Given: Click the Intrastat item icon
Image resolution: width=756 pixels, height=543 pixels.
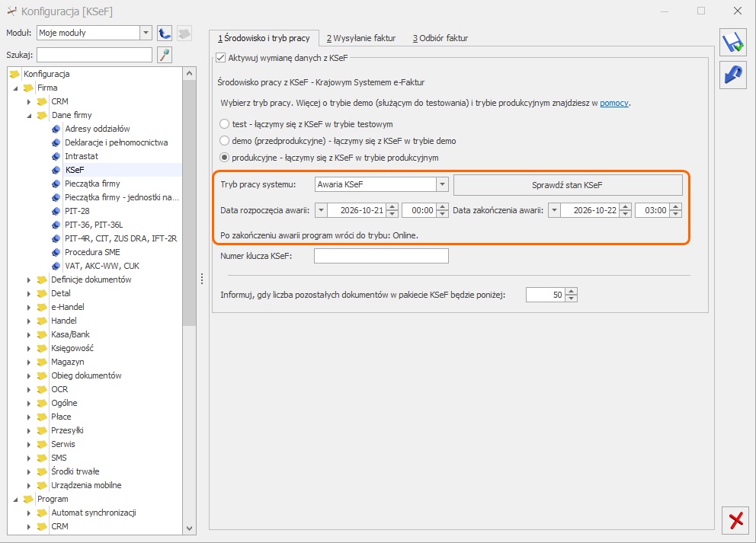Looking at the screenshot, I should pyautogui.click(x=56, y=156).
